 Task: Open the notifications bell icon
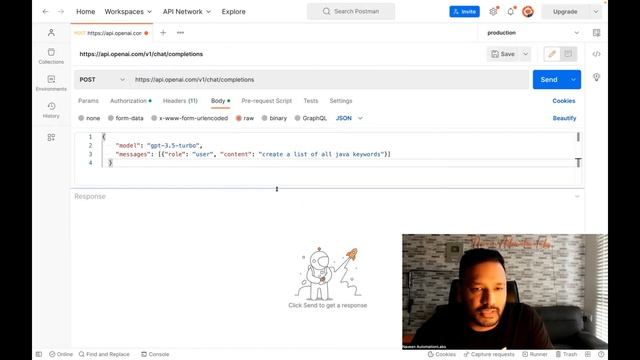coord(511,11)
